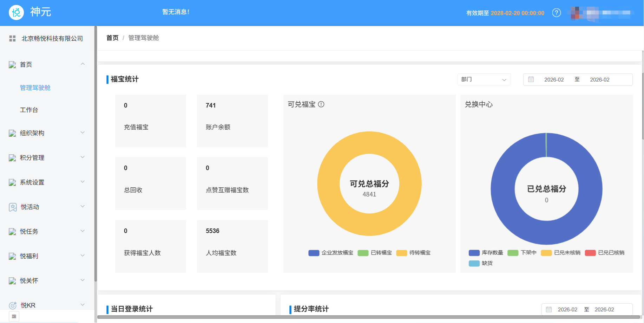Switch to 工作台 in the sidebar
The image size is (644, 323).
pos(29,110)
